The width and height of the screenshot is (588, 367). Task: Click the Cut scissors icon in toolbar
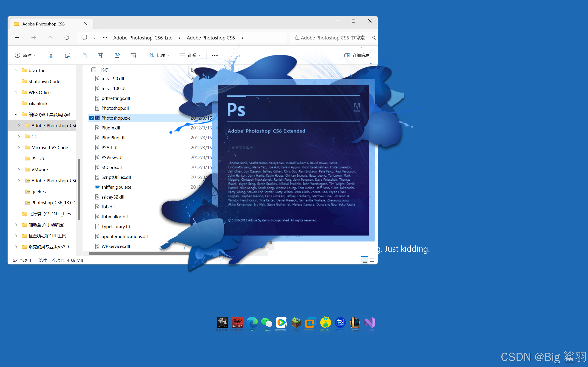[x=51, y=55]
